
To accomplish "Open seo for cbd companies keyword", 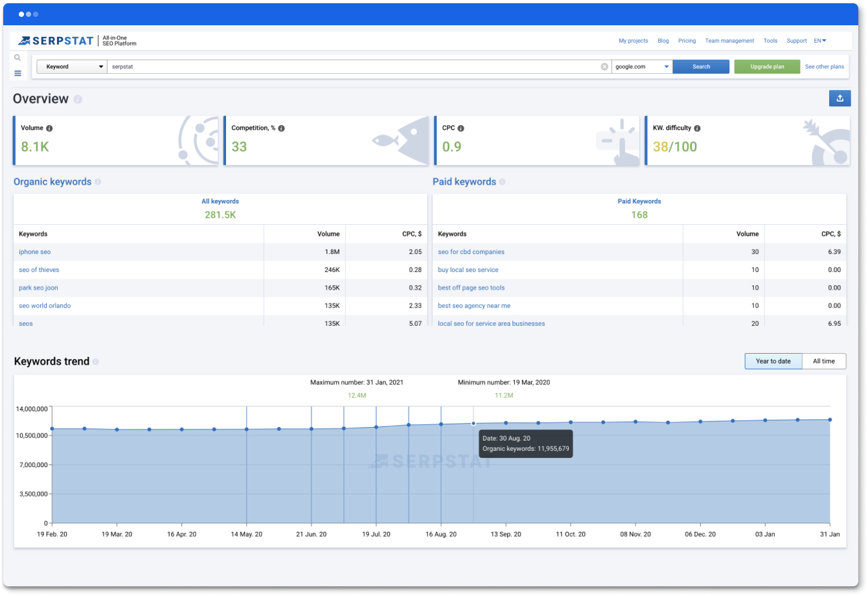I will (x=471, y=252).
